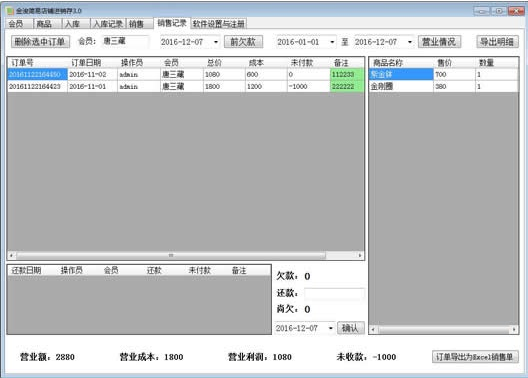Viewport: 528px width, 378px height.
Task: Select the order row dated 2016-11-01
Action: [x=186, y=87]
